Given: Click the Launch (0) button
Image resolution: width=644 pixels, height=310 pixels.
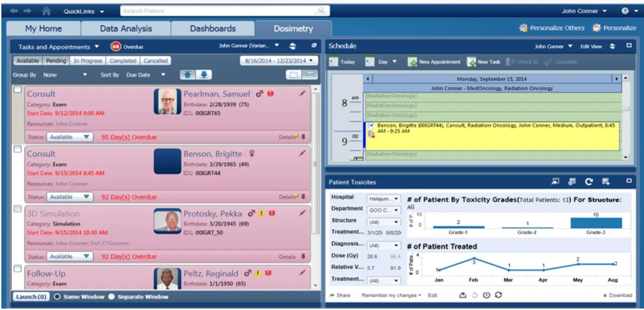Looking at the screenshot, I should click(31, 296).
